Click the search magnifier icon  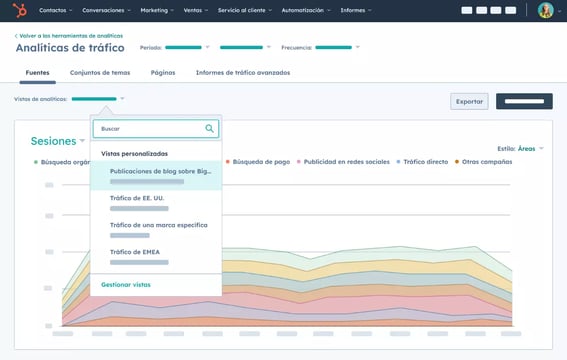[x=209, y=128]
